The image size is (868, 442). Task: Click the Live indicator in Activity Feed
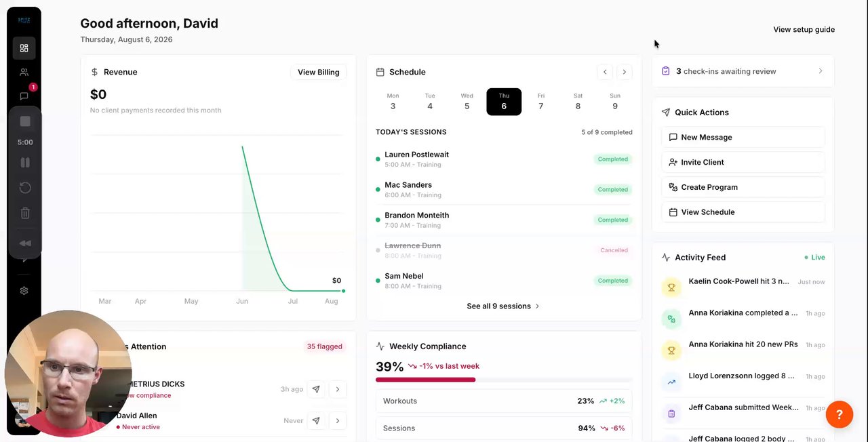pyautogui.click(x=814, y=258)
